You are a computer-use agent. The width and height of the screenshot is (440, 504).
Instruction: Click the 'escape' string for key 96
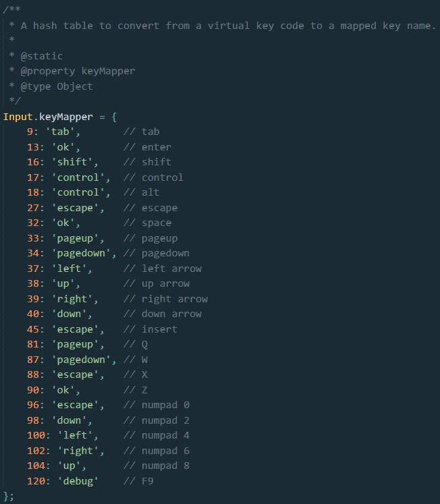point(75,405)
